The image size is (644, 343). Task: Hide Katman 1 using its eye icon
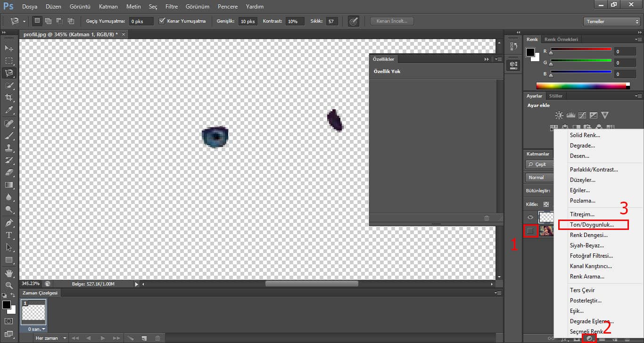(530, 217)
